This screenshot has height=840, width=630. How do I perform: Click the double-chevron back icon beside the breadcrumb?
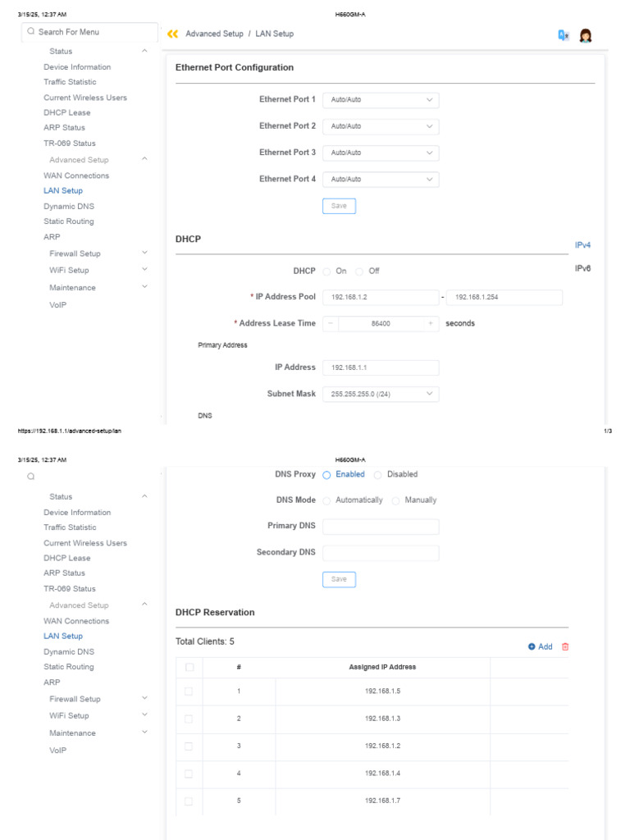172,34
